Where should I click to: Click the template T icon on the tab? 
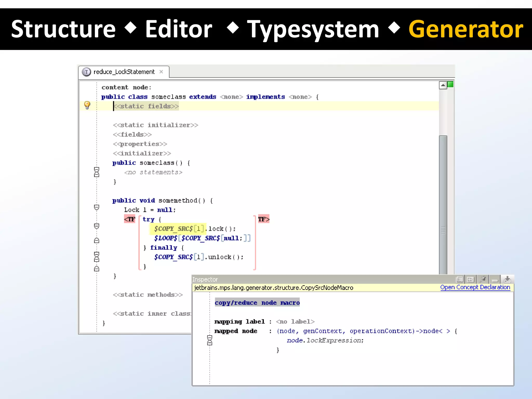pyautogui.click(x=86, y=72)
